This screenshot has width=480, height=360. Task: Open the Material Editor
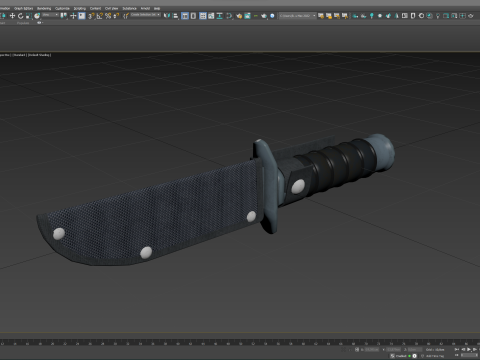(229, 16)
